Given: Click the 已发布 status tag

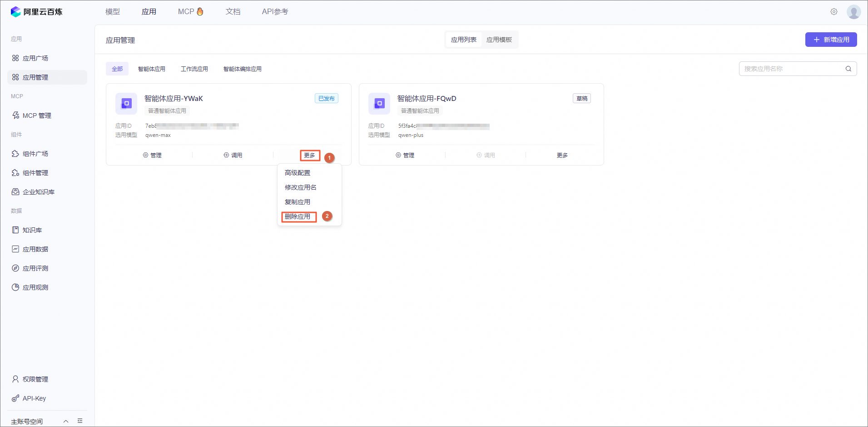Looking at the screenshot, I should 327,99.
